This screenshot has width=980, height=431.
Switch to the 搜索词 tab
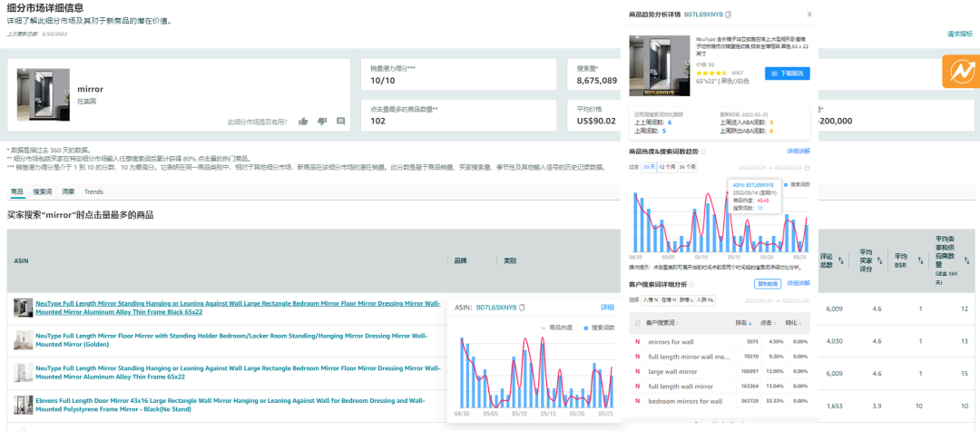coord(43,191)
